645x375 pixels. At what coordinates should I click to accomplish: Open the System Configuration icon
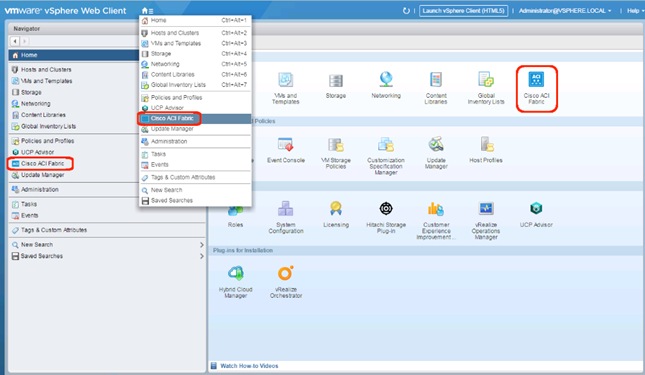point(285,209)
